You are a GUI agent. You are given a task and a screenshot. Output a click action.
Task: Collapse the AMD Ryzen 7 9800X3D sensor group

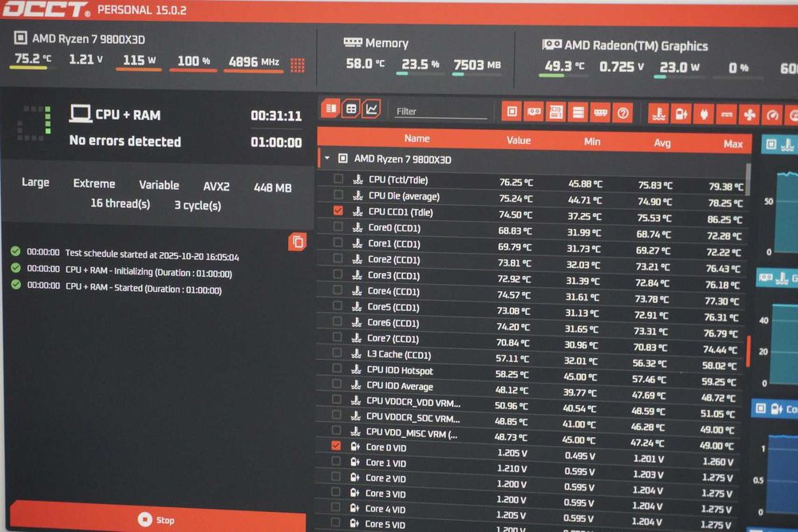(327, 158)
